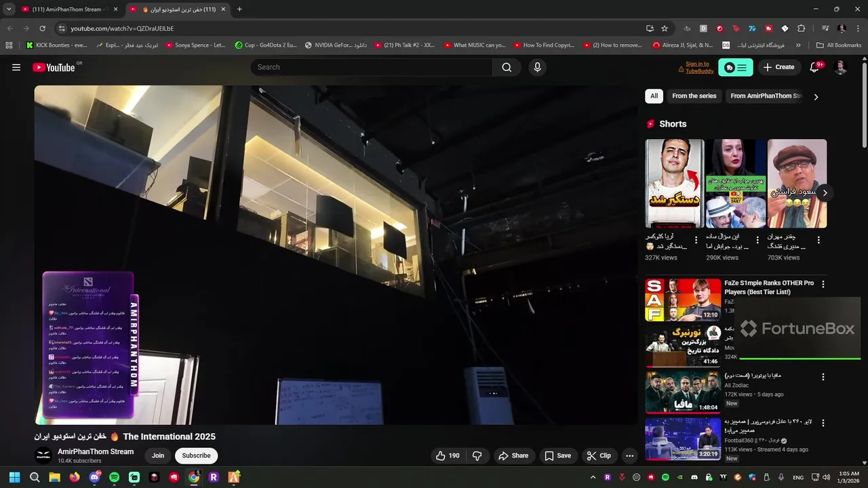Show next filter chips with right arrow
This screenshot has width=868, height=488.
816,97
